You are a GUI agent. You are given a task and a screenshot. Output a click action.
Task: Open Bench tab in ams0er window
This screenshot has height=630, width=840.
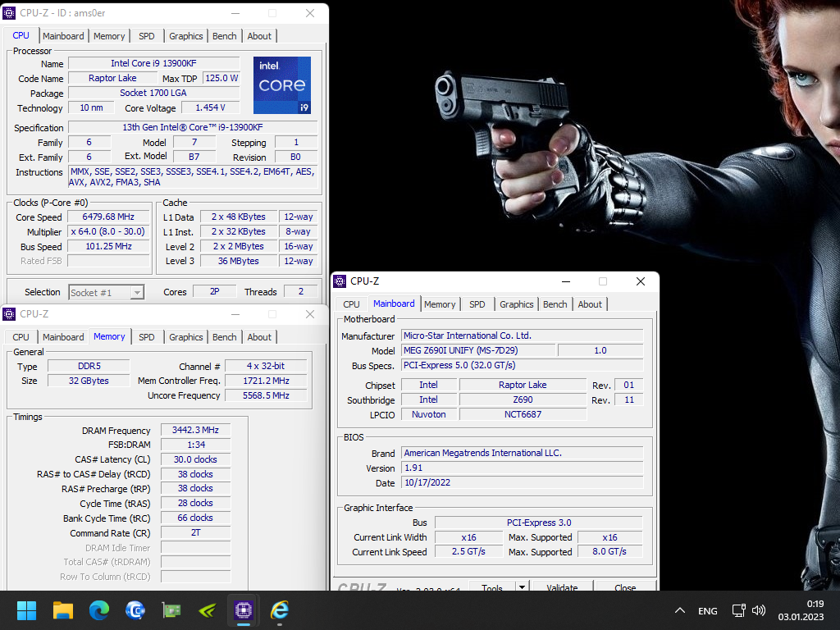(x=225, y=36)
